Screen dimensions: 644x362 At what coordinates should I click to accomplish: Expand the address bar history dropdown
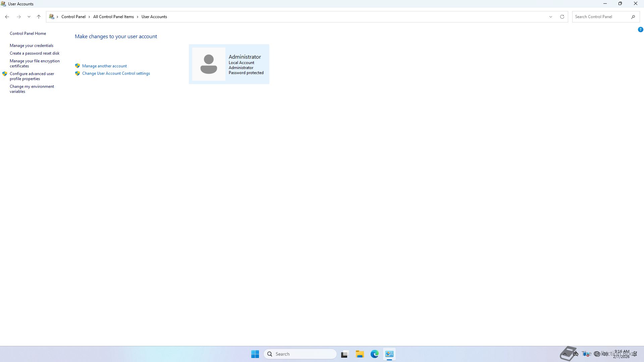point(550,17)
